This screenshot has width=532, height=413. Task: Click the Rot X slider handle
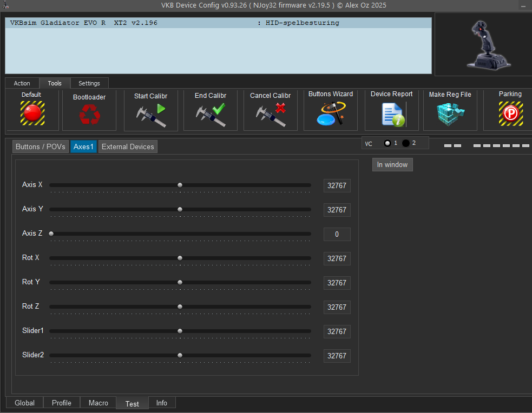point(180,258)
